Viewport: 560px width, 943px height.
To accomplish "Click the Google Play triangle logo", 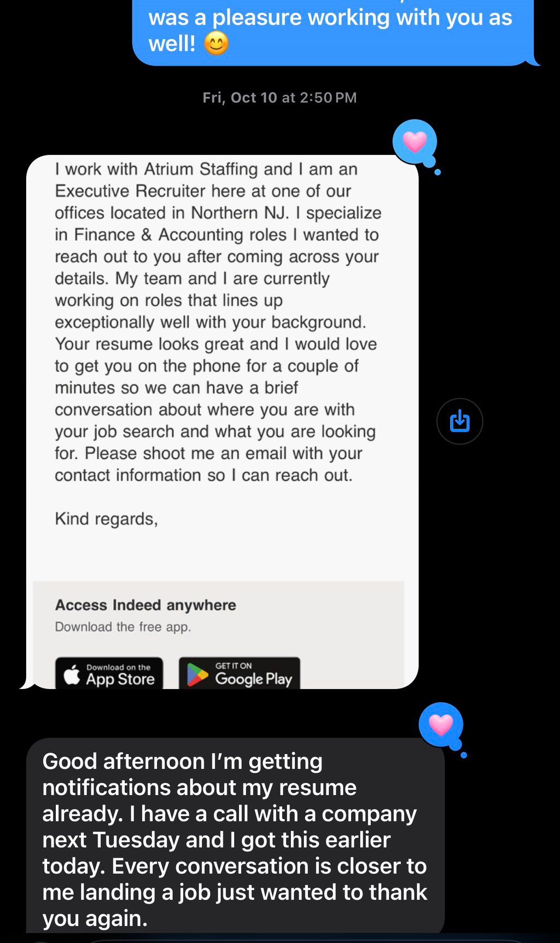I will (197, 675).
